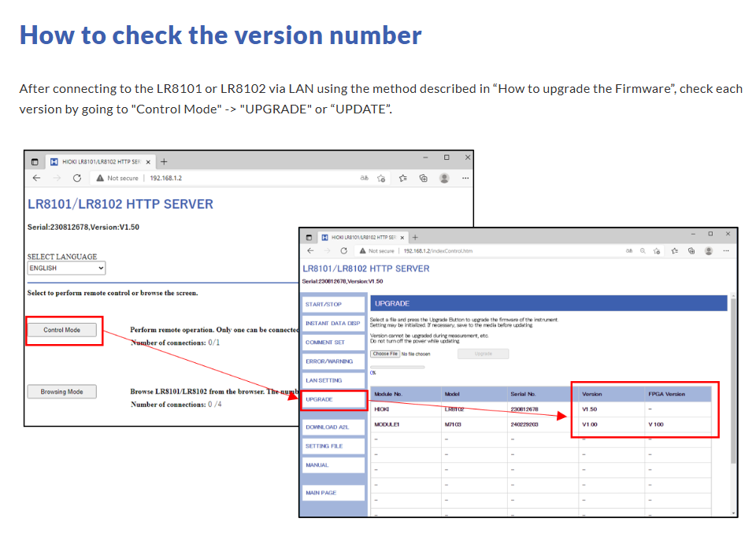The width and height of the screenshot is (756, 537).
Task: Add page to favorites in the front UPGRADE window
Action: point(657,250)
